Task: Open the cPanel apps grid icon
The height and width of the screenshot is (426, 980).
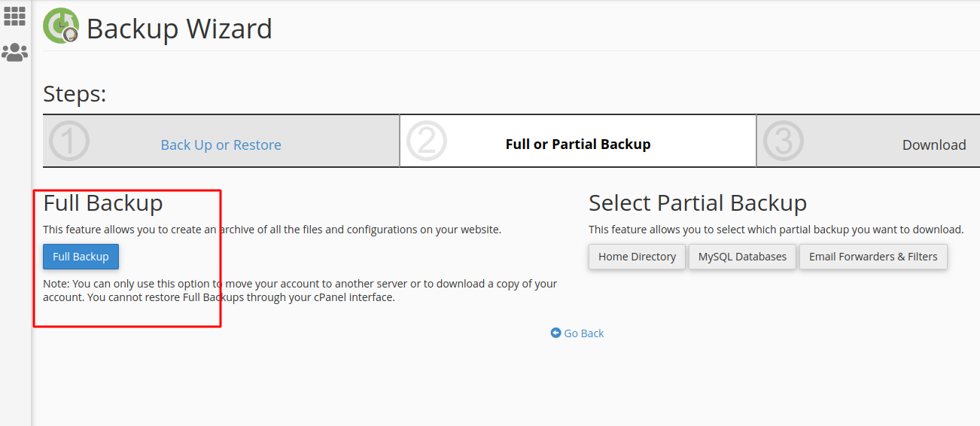Action: tap(14, 16)
